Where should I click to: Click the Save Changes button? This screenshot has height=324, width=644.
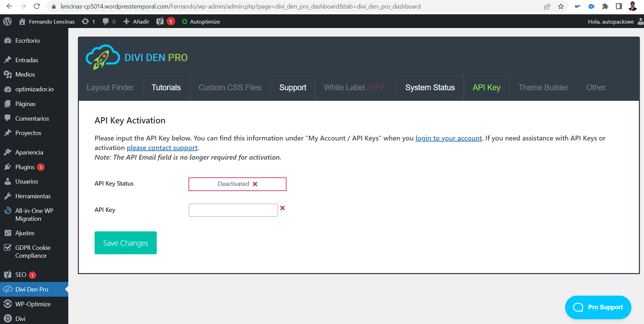click(126, 243)
